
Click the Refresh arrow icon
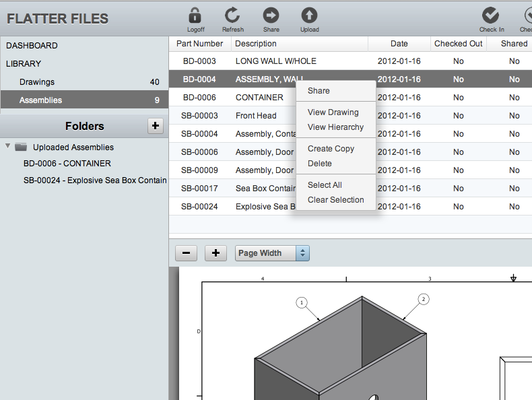232,15
